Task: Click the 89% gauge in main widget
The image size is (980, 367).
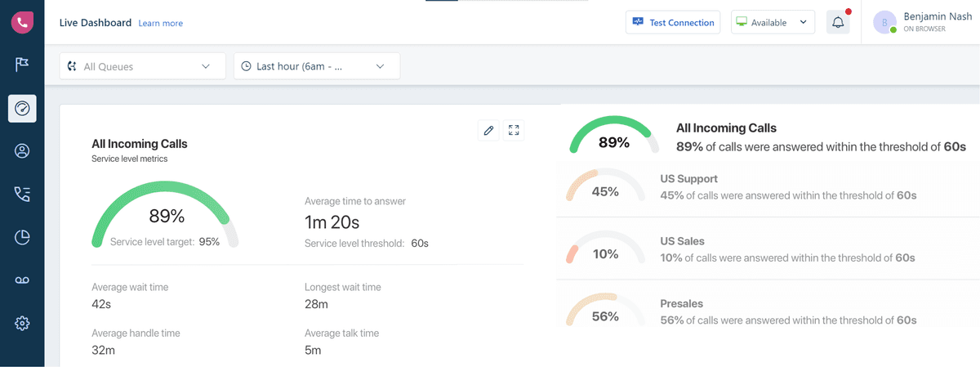Action: pos(167,214)
